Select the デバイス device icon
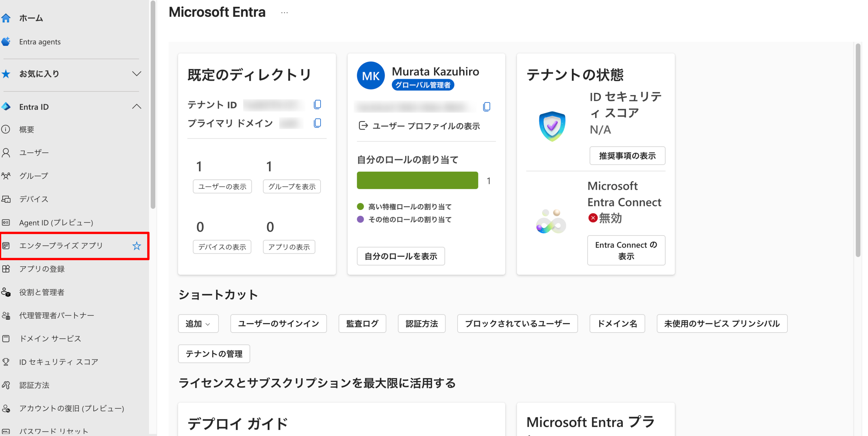This screenshot has height=436, width=868. (6, 199)
